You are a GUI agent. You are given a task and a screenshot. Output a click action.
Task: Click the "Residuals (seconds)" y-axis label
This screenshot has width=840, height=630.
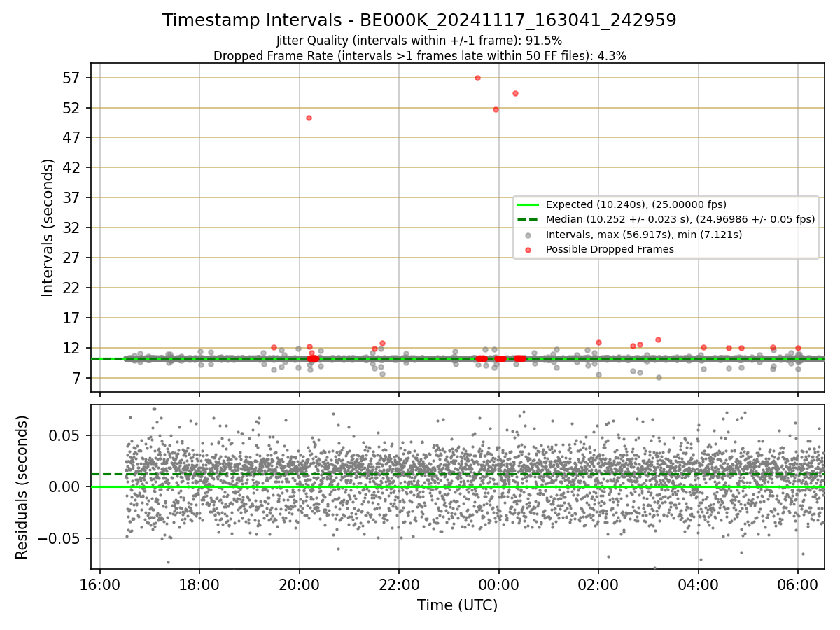(x=22, y=487)
